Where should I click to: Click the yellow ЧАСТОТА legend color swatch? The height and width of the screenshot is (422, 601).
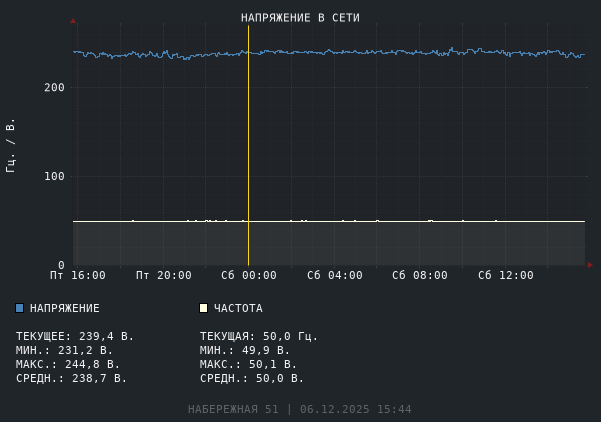[x=203, y=308]
